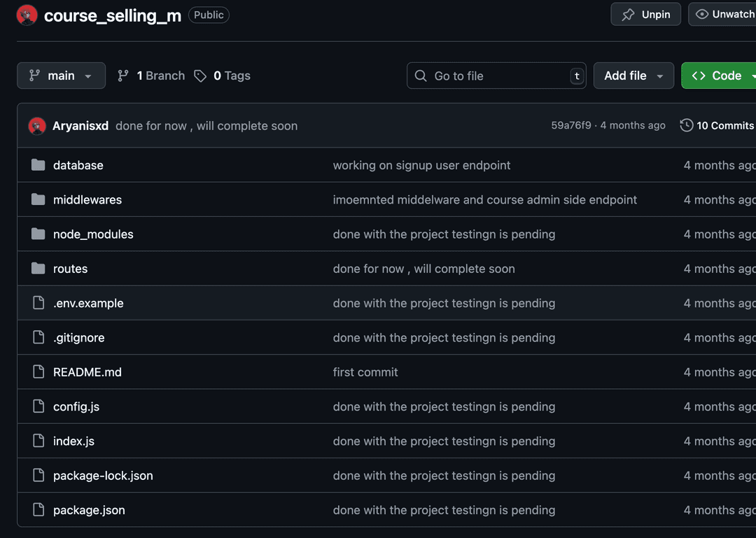
Task: Unpin the repository
Action: click(x=645, y=13)
